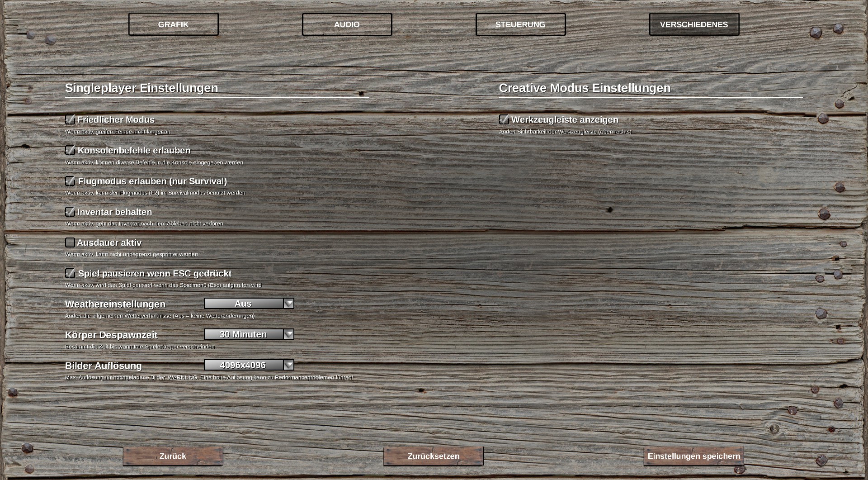Open the STEUERUNG tab

(520, 24)
